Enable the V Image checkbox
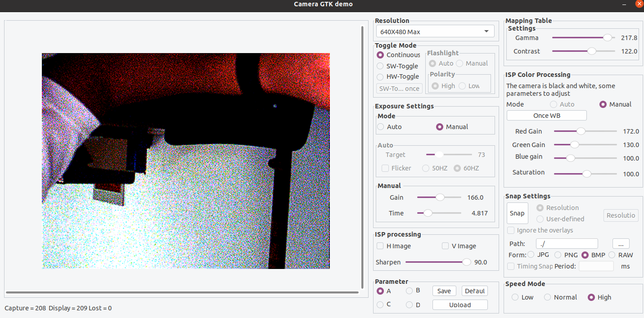 point(459,246)
